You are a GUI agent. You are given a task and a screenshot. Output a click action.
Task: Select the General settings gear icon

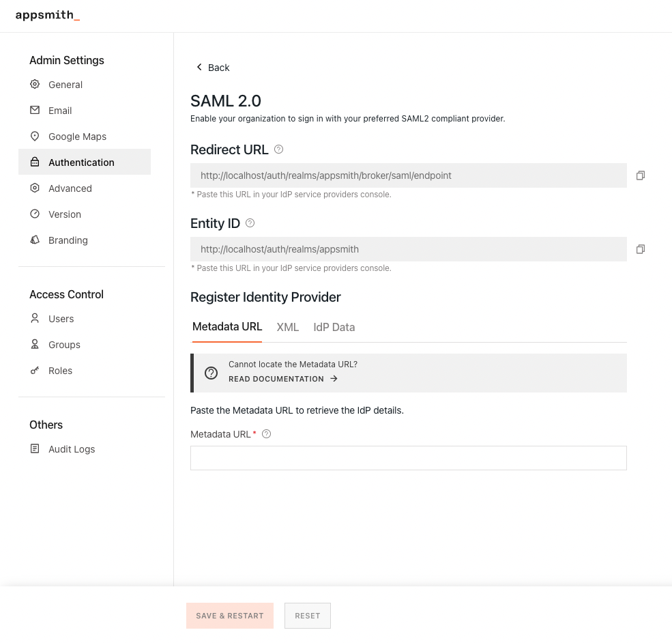click(35, 84)
